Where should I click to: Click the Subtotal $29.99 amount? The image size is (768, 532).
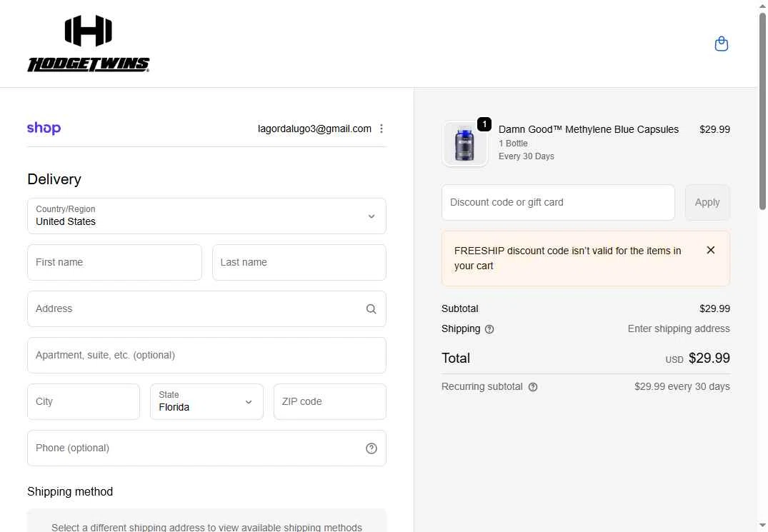[714, 308]
